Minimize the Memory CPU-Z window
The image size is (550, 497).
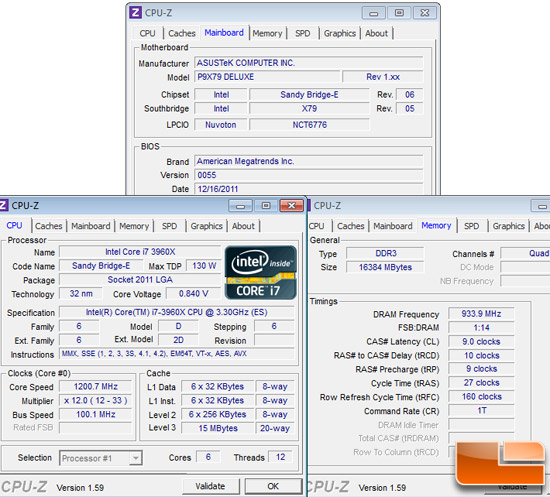[541, 206]
